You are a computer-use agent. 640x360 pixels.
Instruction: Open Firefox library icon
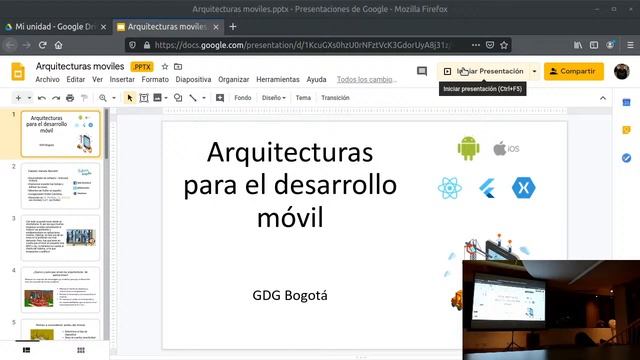click(x=578, y=45)
